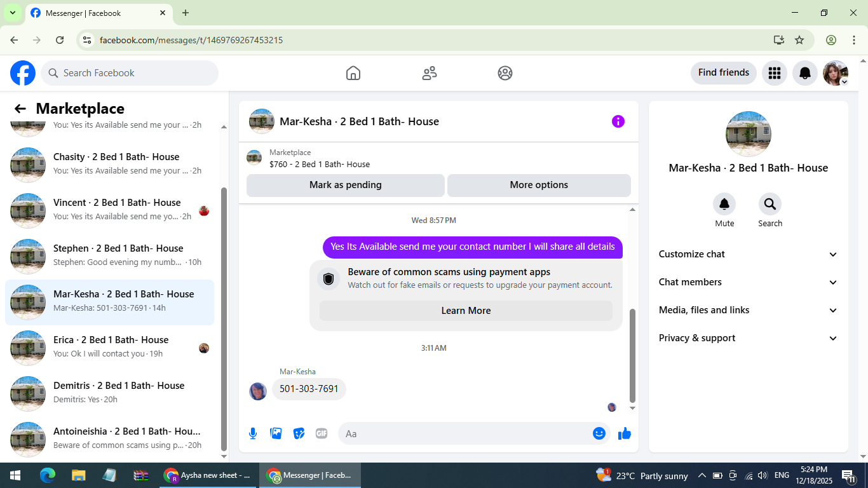Screen dimensions: 868x488
Task: Select the Messenger taskbar window
Action: click(x=309, y=475)
